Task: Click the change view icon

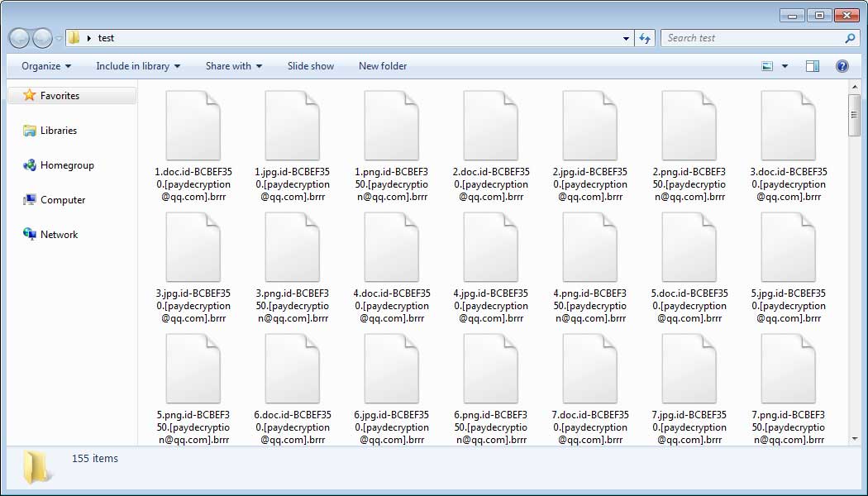Action: [x=767, y=66]
